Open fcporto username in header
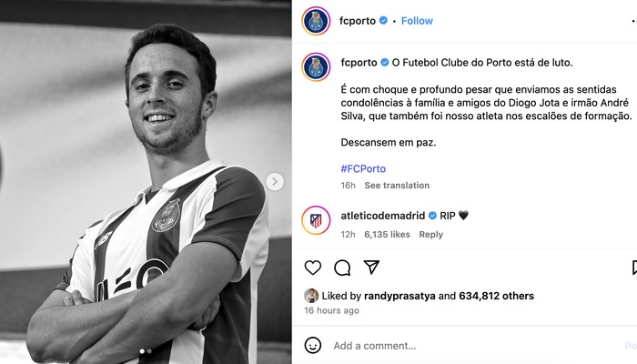The image size is (637, 364). 358,21
